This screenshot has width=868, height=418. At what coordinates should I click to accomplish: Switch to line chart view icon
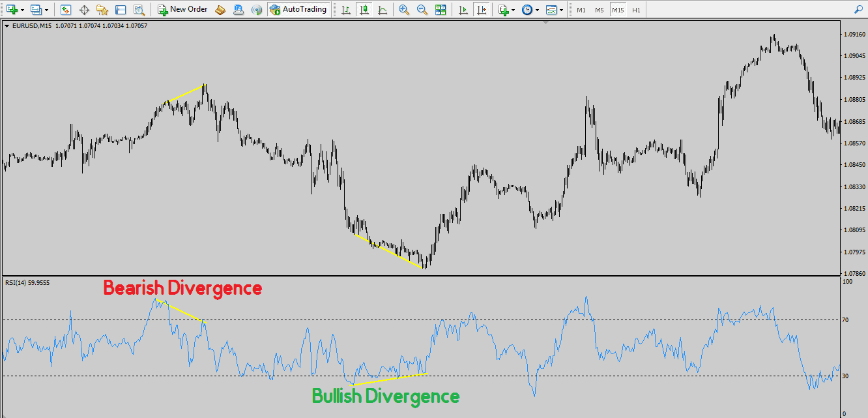(382, 10)
